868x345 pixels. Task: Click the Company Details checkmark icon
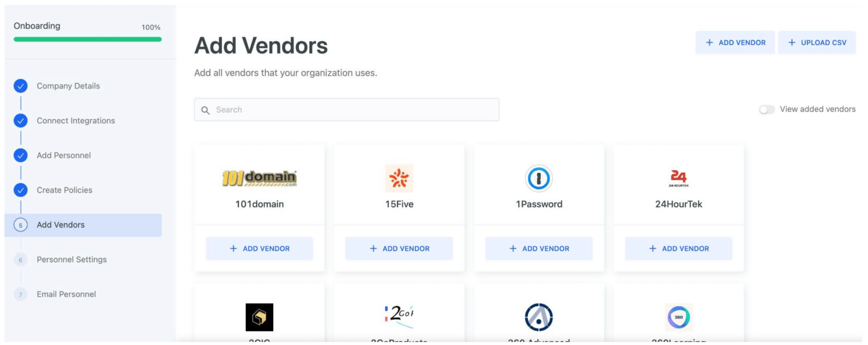point(20,86)
